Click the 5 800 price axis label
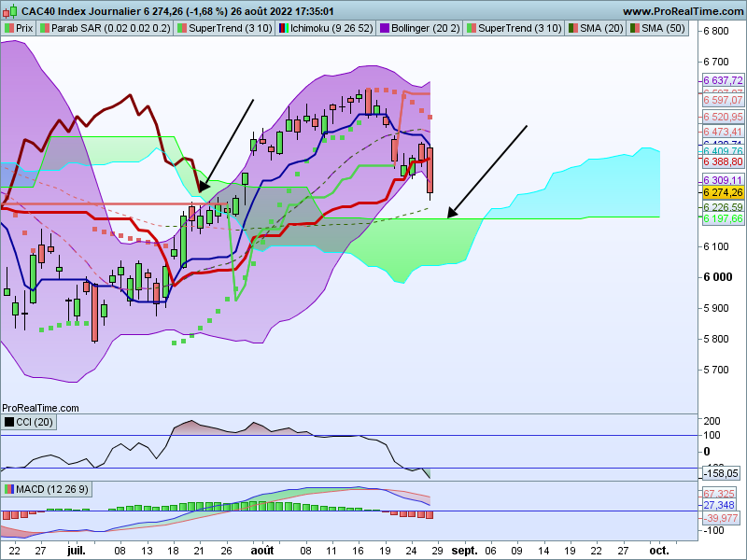The image size is (747, 560). point(716,339)
